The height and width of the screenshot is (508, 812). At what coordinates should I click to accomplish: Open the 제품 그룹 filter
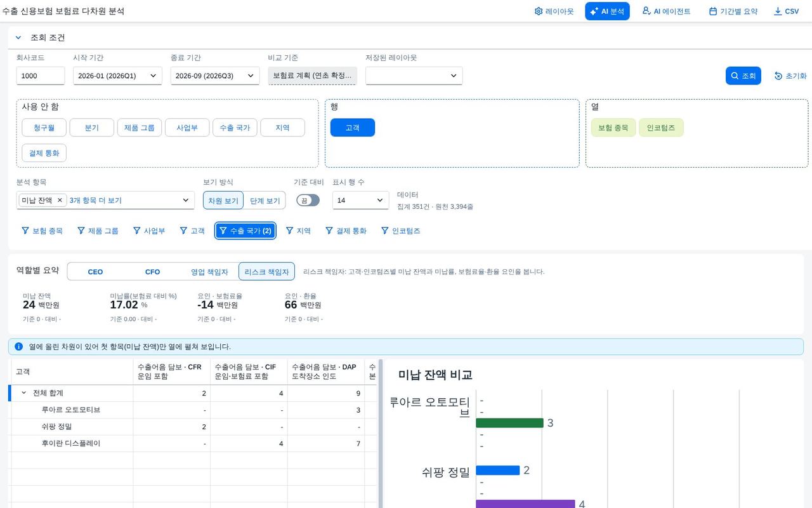98,231
